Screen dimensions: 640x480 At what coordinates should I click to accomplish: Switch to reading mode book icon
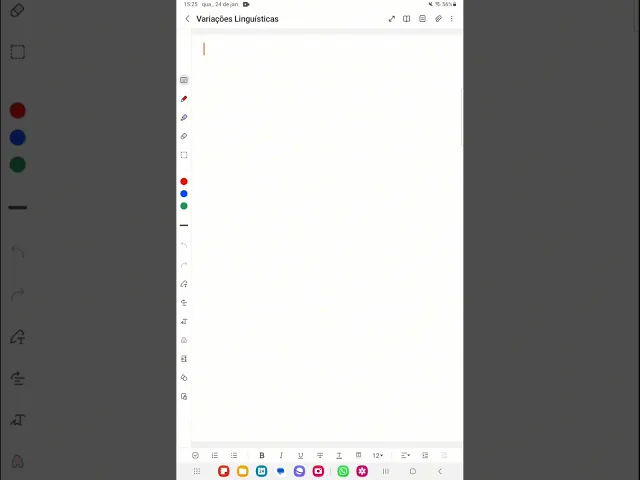(x=407, y=19)
